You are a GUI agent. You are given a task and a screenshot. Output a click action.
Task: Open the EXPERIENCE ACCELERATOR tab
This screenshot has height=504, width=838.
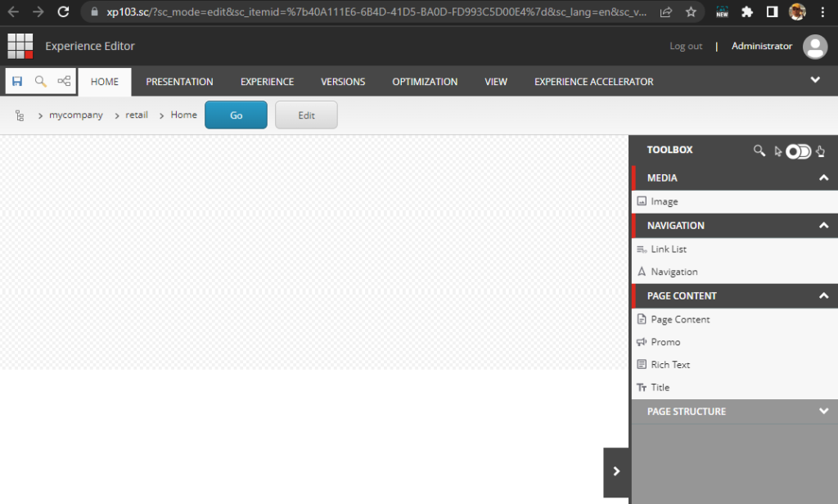pos(594,82)
